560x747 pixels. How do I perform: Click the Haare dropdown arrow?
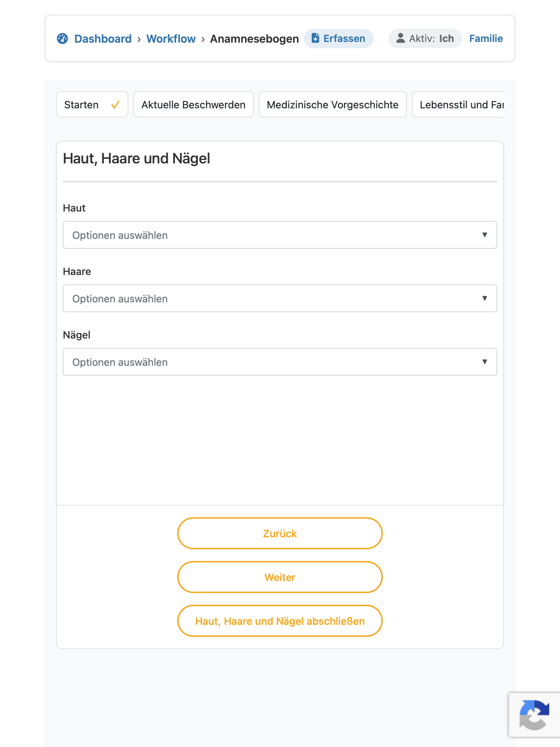tap(485, 298)
